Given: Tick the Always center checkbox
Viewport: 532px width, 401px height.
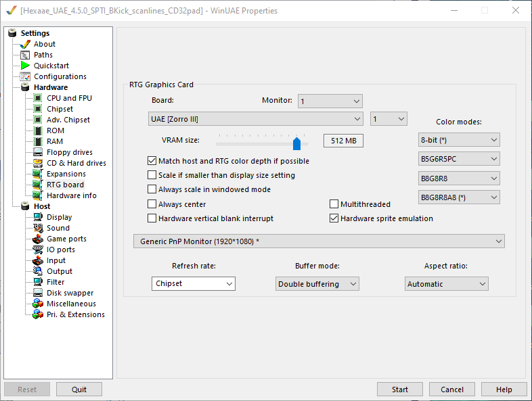Looking at the screenshot, I should (x=152, y=204).
